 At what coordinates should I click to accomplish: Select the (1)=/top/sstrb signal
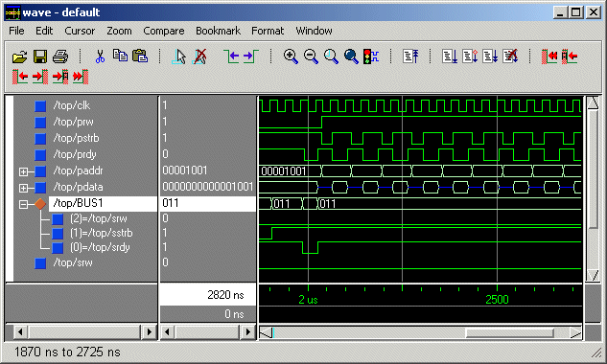point(102,233)
